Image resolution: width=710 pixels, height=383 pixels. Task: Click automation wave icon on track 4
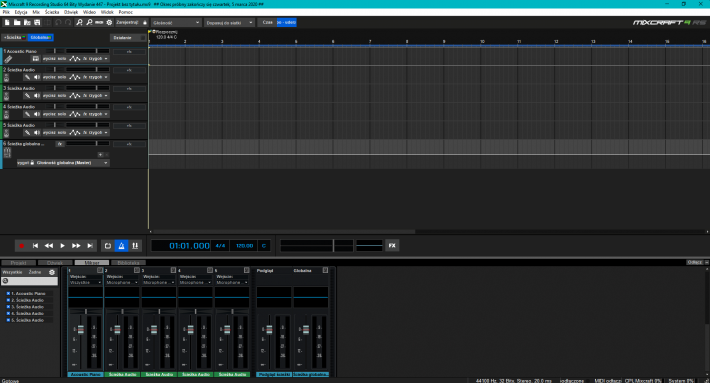tap(75, 114)
